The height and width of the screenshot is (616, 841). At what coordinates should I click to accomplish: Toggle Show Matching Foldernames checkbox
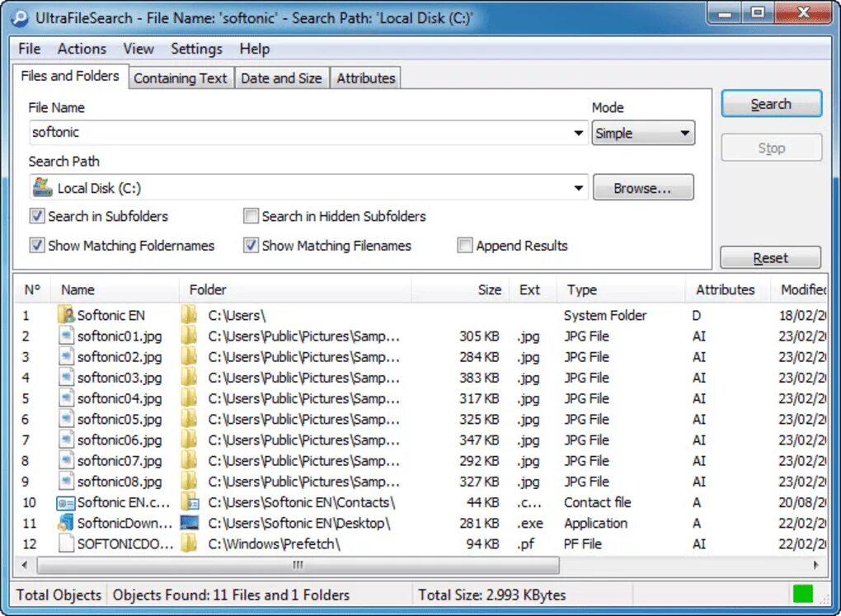click(x=36, y=245)
